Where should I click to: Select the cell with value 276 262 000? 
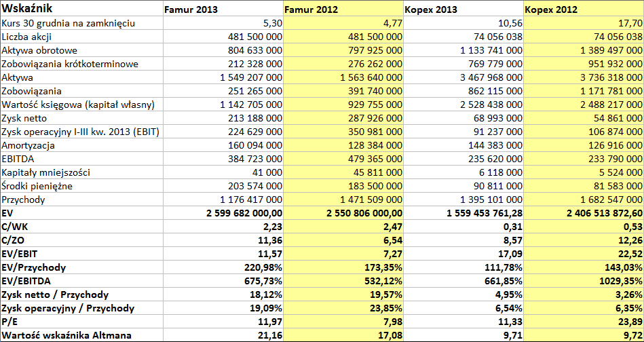[x=343, y=64]
